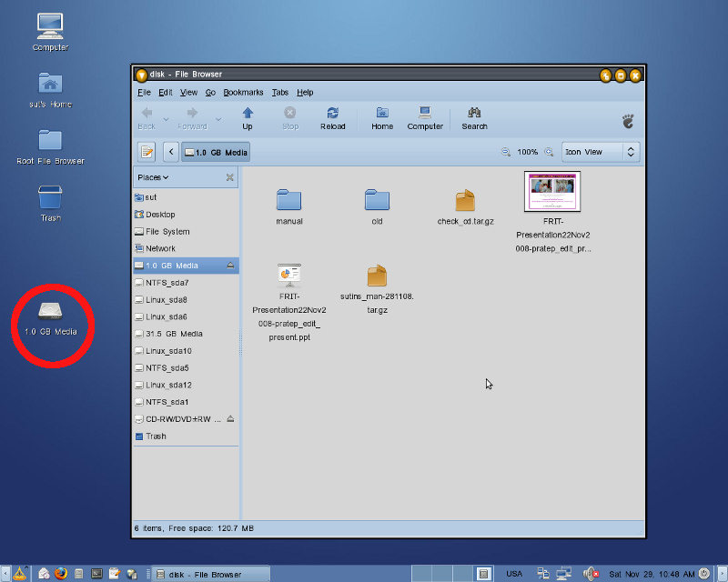Screen dimensions: 728x582
Task: Click the Forward arrow icon
Action: pos(192,113)
